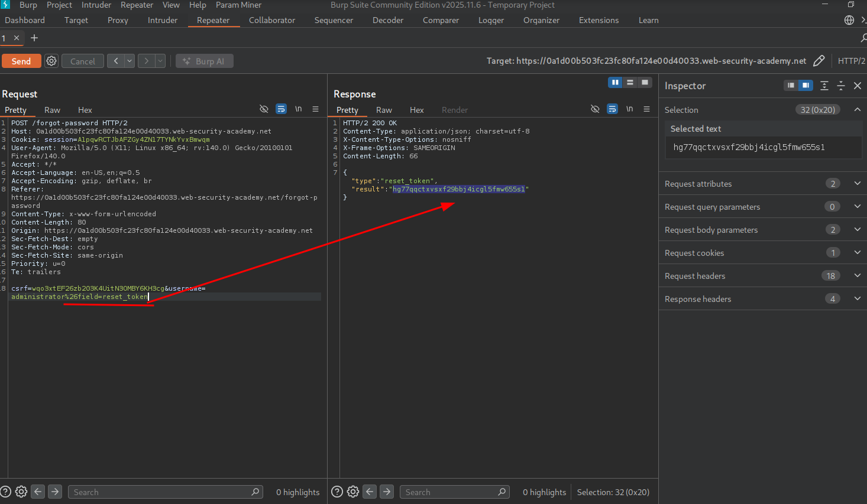Image resolution: width=867 pixels, height=504 pixels.
Task: Open the Proxy tab
Action: (x=118, y=20)
